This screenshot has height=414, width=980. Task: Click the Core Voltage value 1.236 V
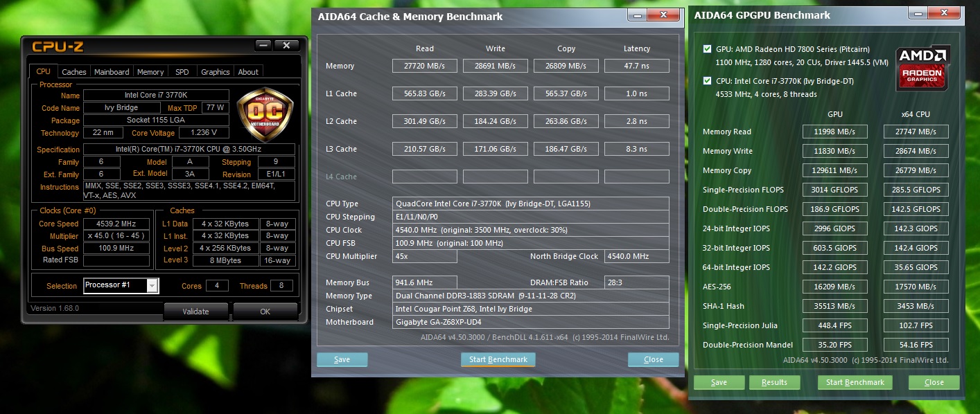point(204,133)
